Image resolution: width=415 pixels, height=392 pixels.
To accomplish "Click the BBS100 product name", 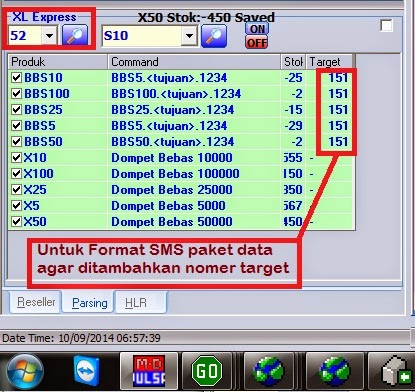I will 47,93.
